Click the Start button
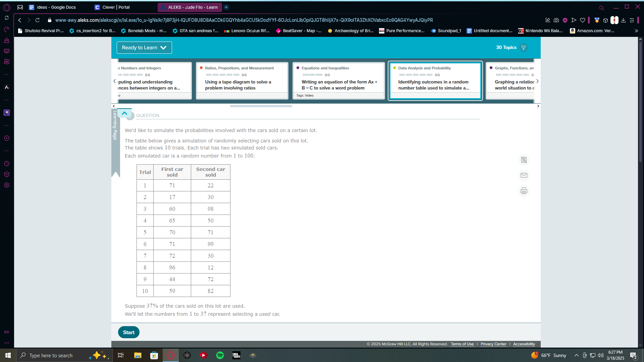This screenshot has height=362, width=644. pos(129,332)
